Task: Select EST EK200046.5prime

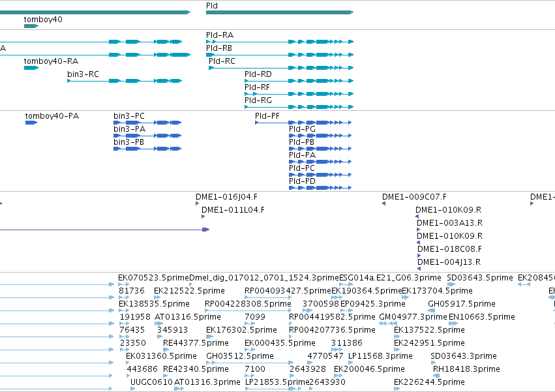Action: pos(337,376)
